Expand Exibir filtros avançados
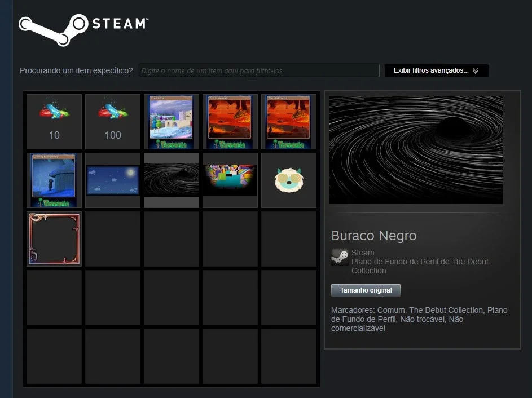532x398 pixels. click(436, 70)
